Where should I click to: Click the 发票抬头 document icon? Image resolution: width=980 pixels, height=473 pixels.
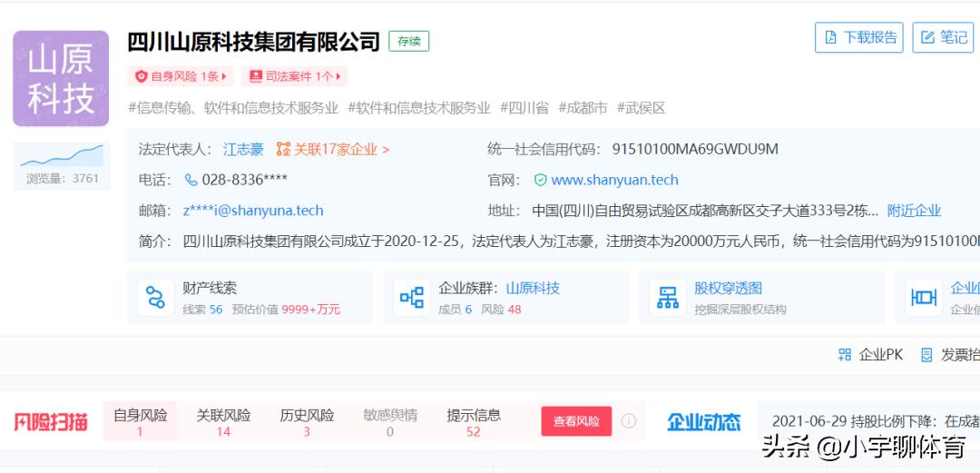pos(926,355)
